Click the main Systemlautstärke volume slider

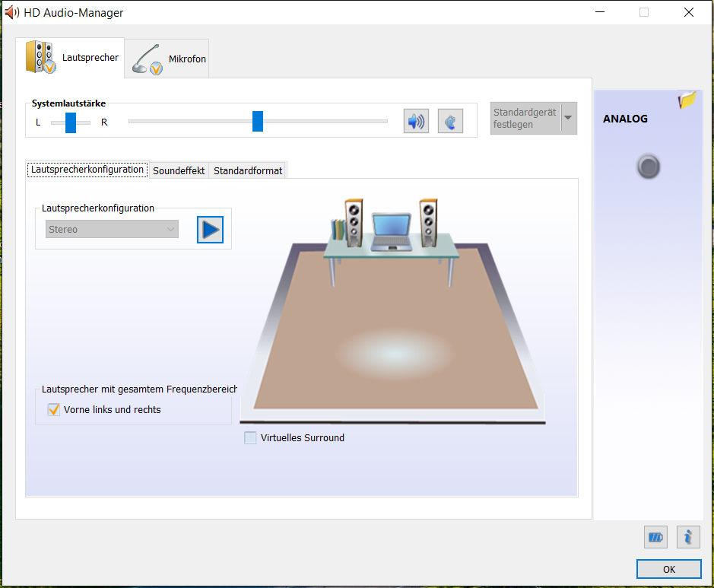258,121
